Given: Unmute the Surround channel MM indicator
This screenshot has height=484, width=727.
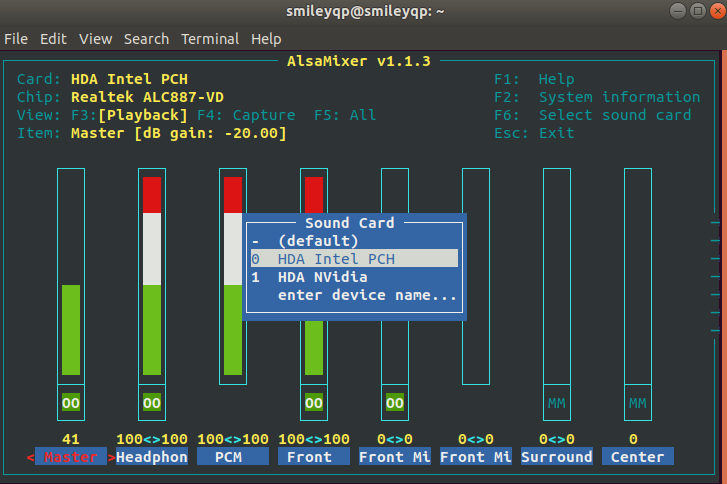Looking at the screenshot, I should click(557, 403).
